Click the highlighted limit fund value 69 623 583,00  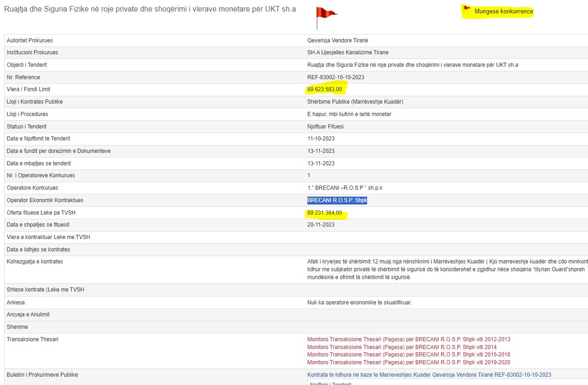[x=324, y=89]
